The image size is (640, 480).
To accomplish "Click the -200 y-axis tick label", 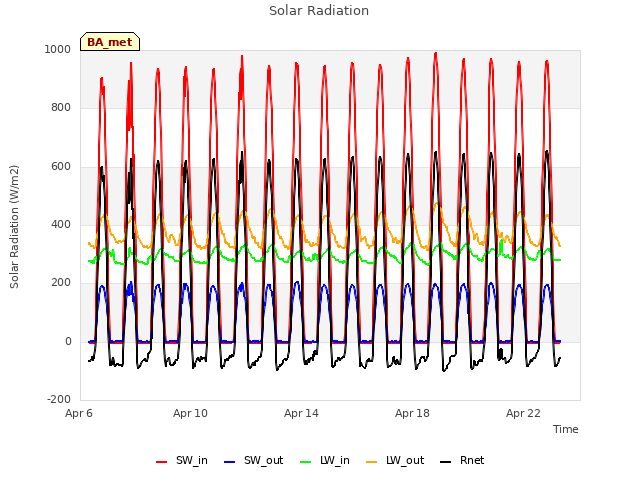I will (x=59, y=399).
